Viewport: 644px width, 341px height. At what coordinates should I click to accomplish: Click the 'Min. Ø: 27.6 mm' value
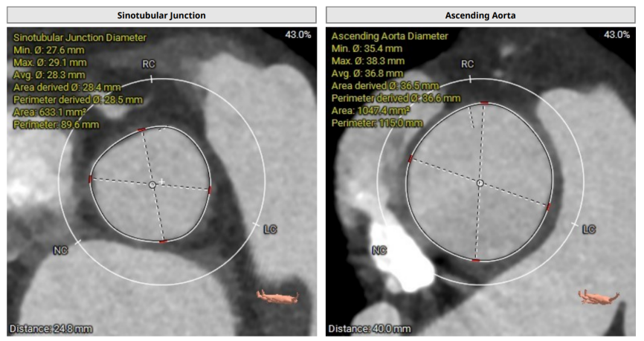tap(49, 50)
